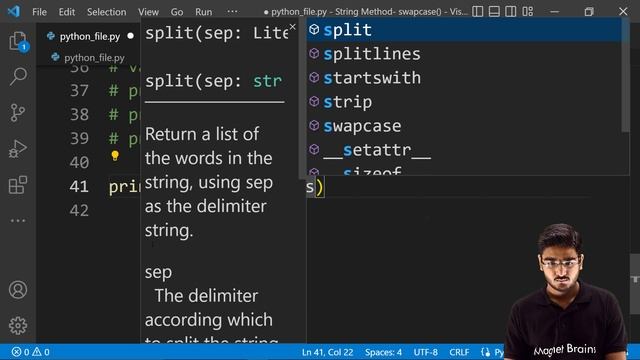Viewport: 640px width, 360px height.
Task: Click the method icon beside splitlines
Action: point(314,53)
